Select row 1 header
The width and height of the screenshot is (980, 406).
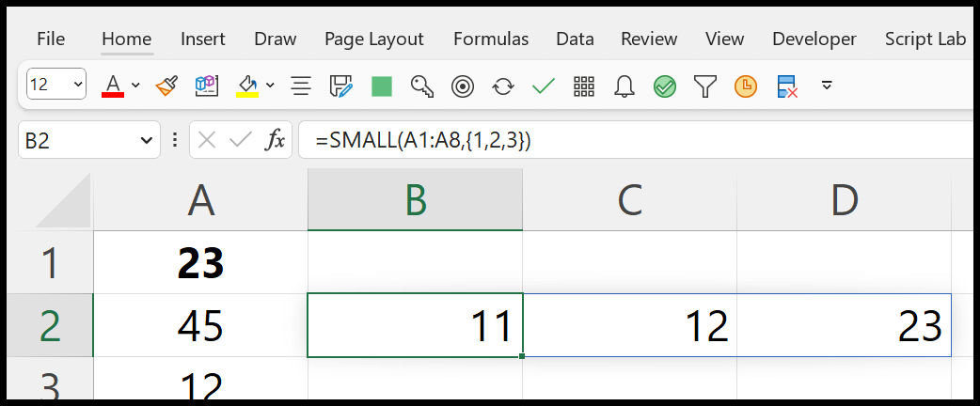pos(50,262)
